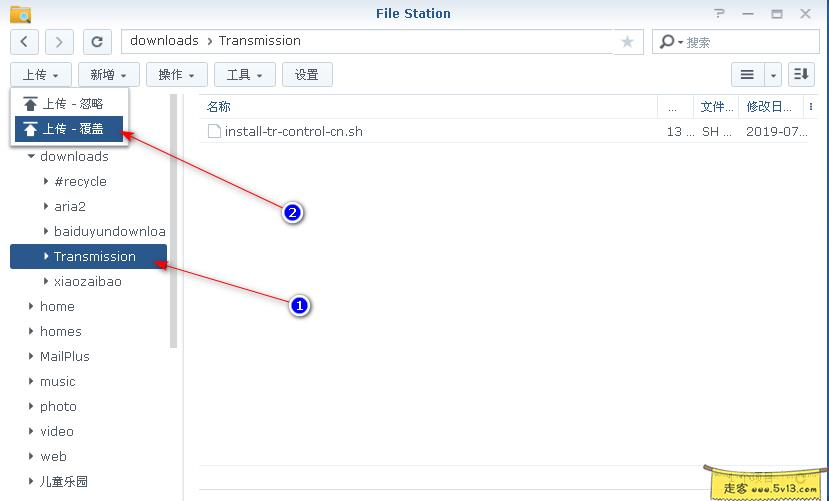Click the search magnifier icon
This screenshot has width=829, height=501.
coord(667,42)
